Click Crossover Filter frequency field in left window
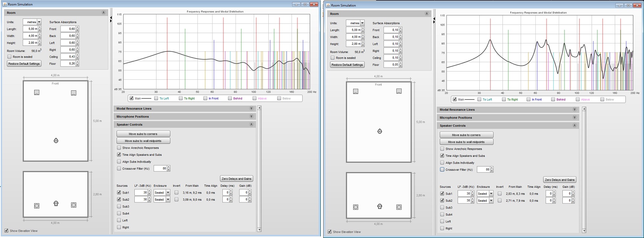 [x=160, y=168]
